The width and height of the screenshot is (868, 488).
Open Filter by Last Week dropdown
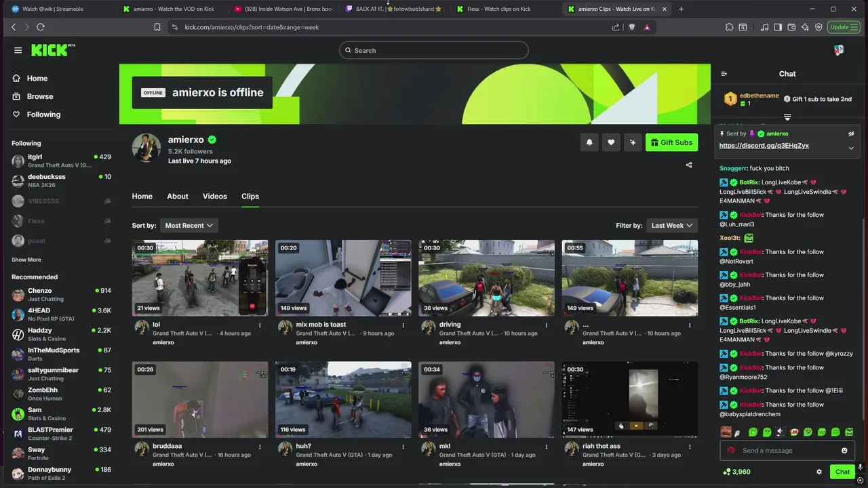pos(672,226)
